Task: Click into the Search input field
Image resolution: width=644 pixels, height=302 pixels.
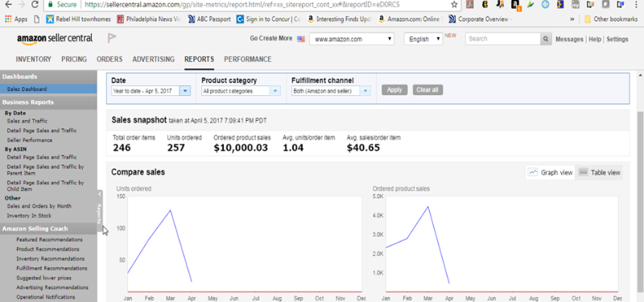Action: tap(502, 39)
